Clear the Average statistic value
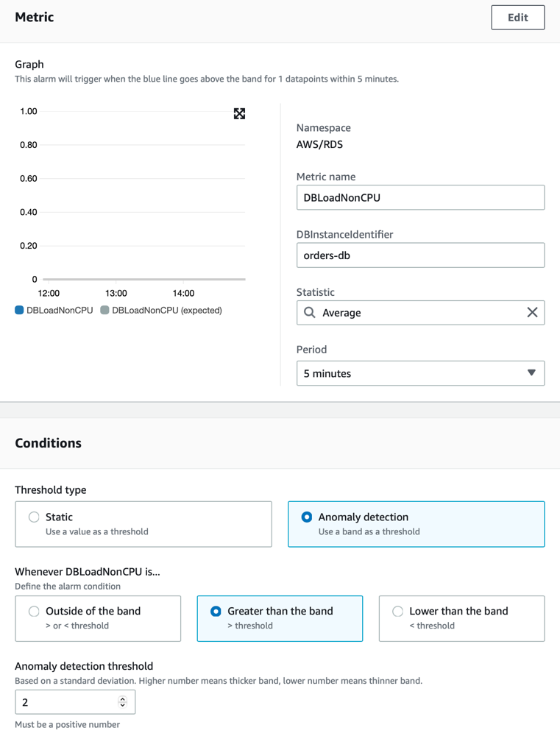The image size is (560, 736). pos(532,313)
